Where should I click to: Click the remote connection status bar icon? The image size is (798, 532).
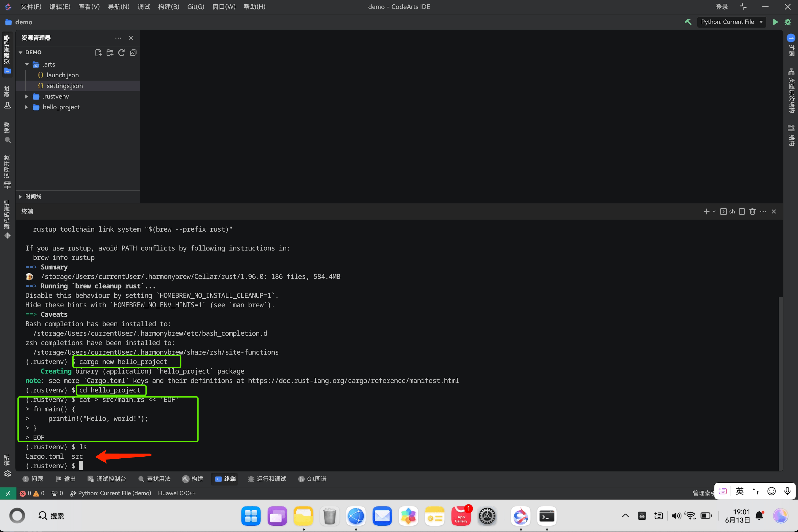(8, 493)
